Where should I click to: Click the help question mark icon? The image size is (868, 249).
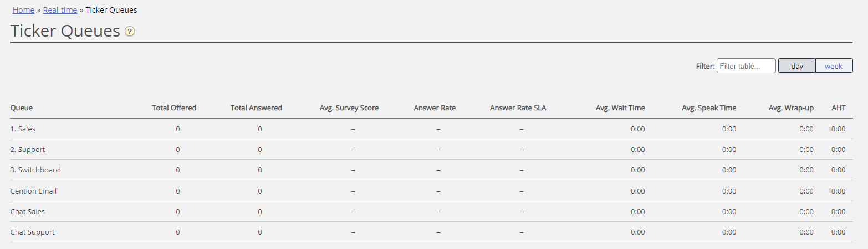[x=130, y=32]
